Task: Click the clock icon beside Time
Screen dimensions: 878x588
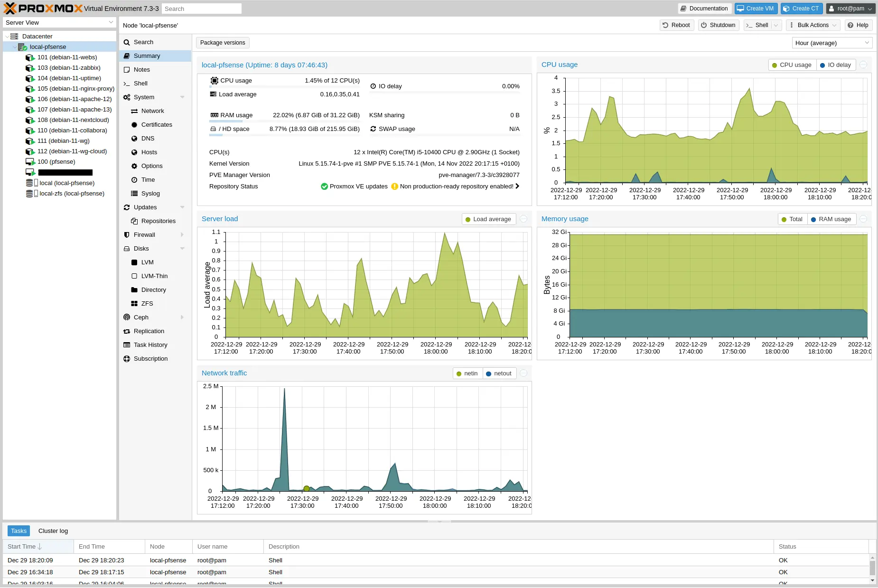Action: pos(134,180)
